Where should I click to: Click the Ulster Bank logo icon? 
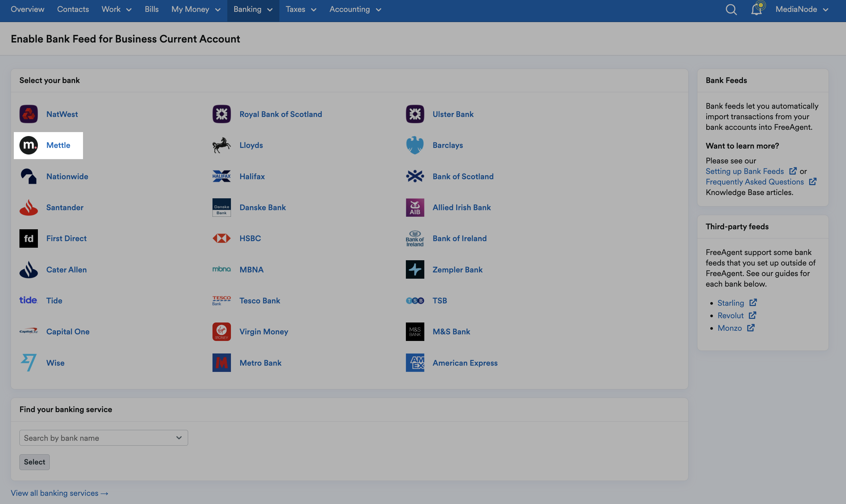(415, 114)
